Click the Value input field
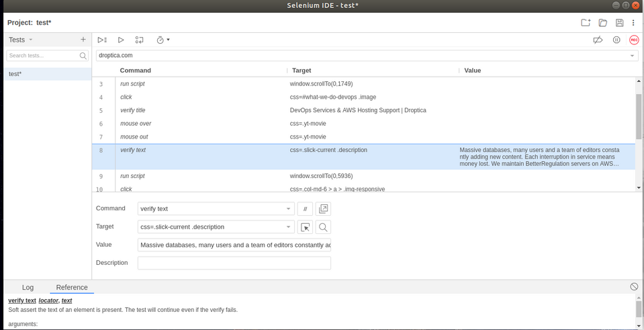Image resolution: width=644 pixels, height=330 pixels. click(234, 245)
